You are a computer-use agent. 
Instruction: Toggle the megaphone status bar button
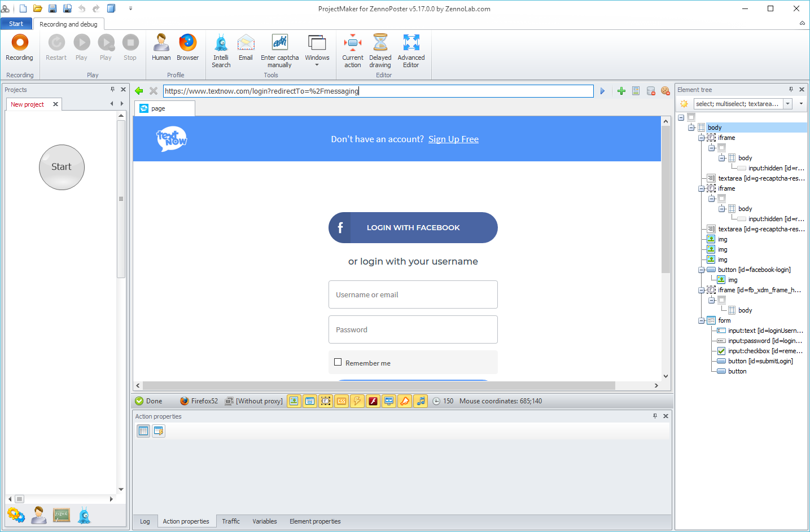click(405, 401)
